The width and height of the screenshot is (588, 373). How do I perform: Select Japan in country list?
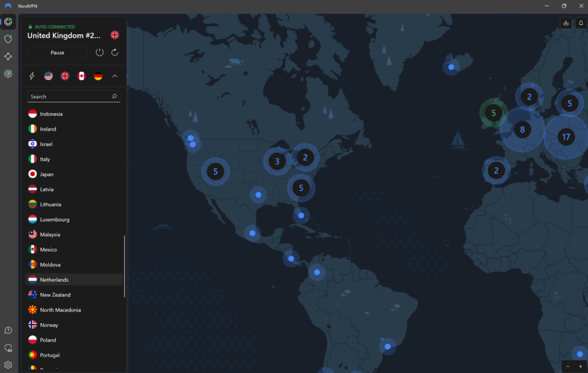click(74, 174)
